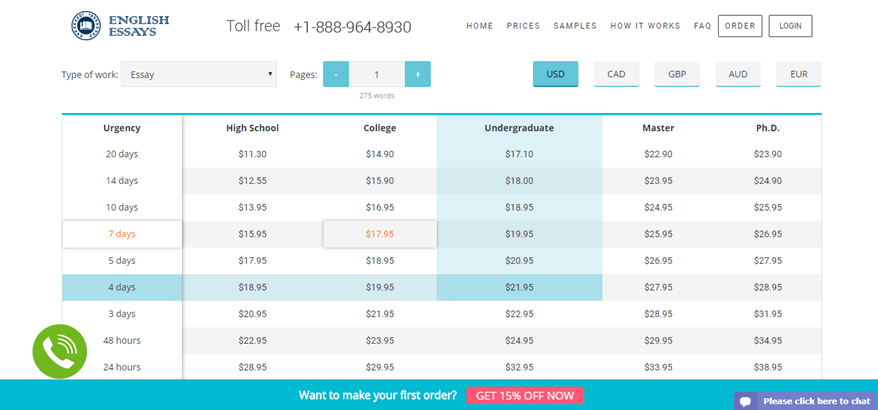Screen dimensions: 878x410
Task: Choose the $27.95 Ph.D. 5 days price
Action: click(x=768, y=260)
